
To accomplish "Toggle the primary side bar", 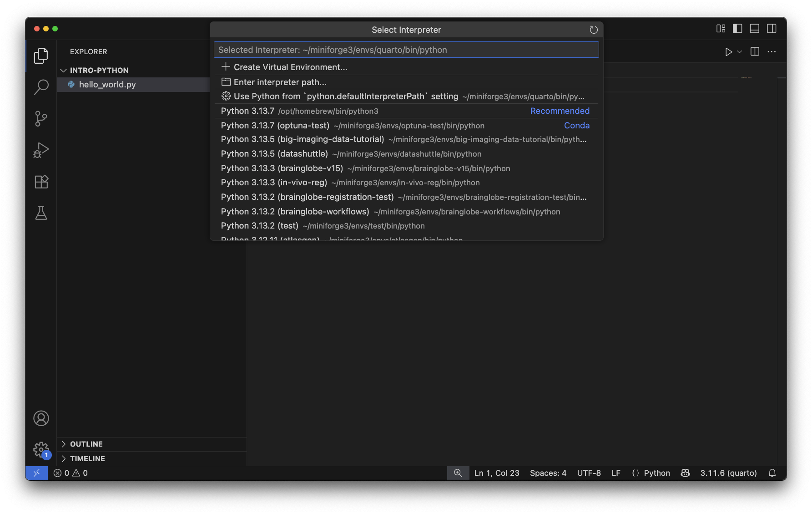I will (737, 29).
